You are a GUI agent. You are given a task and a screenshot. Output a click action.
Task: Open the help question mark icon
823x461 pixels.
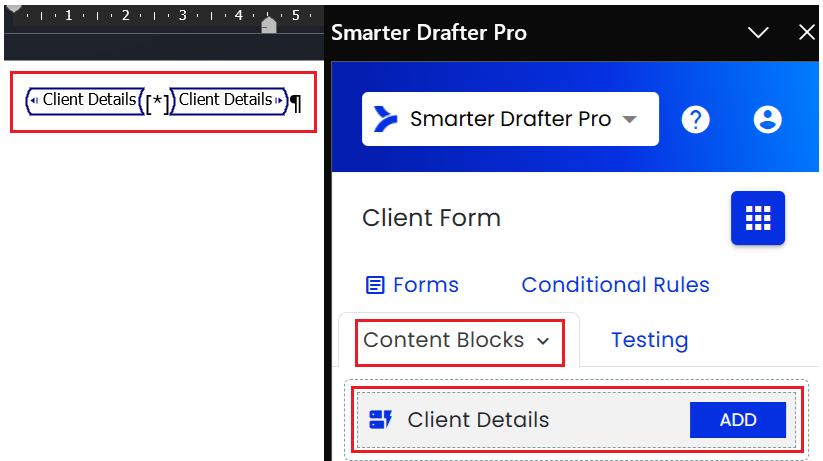click(695, 120)
